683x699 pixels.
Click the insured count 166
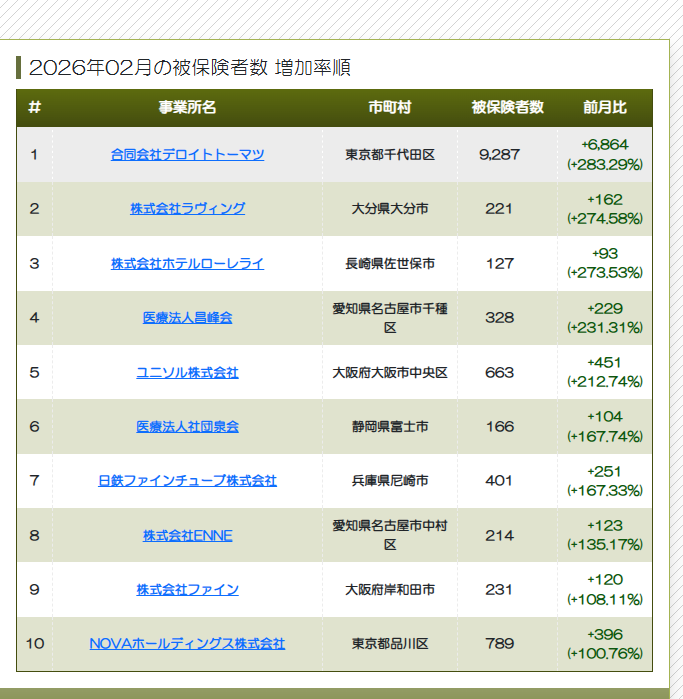(499, 427)
